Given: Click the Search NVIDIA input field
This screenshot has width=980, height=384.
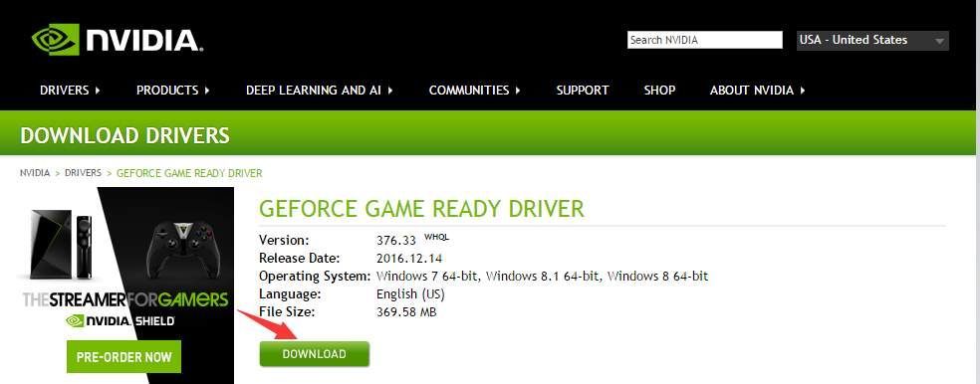Looking at the screenshot, I should [x=704, y=40].
